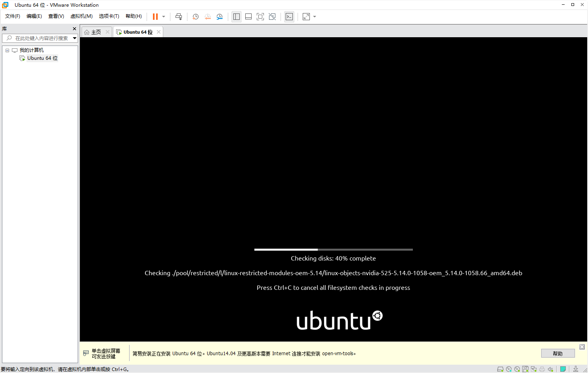
Task: Open the 文件(F) menu
Action: pos(13,16)
